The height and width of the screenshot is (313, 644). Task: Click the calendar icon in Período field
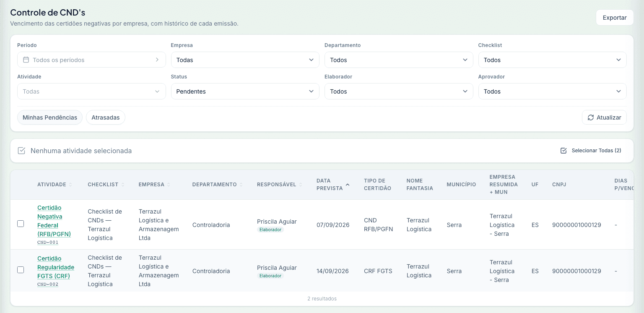tap(26, 60)
